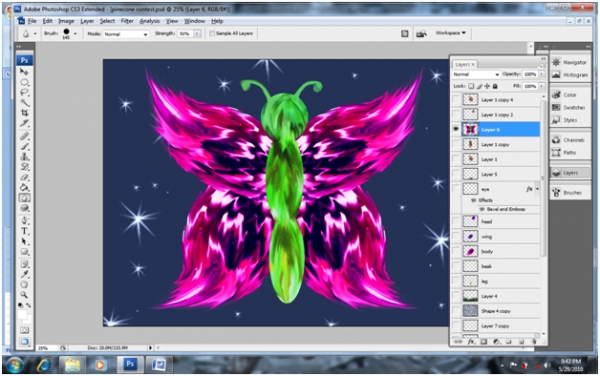The image size is (600, 376).
Task: Select the History Brush tool
Action: [24, 167]
